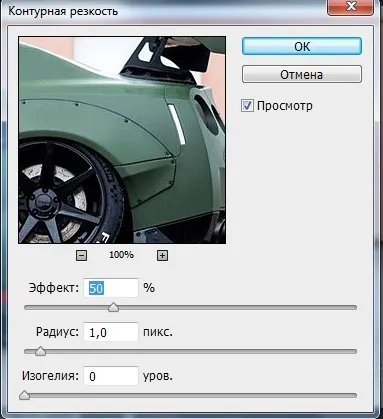383x419 pixels.
Task: Click the 100% zoom level text
Action: click(121, 255)
